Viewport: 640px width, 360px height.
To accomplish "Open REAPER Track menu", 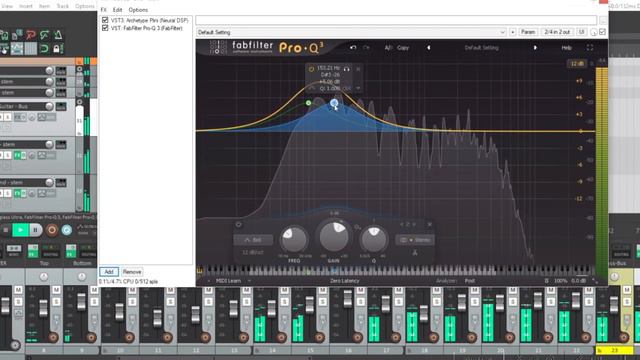I will coord(62,6).
